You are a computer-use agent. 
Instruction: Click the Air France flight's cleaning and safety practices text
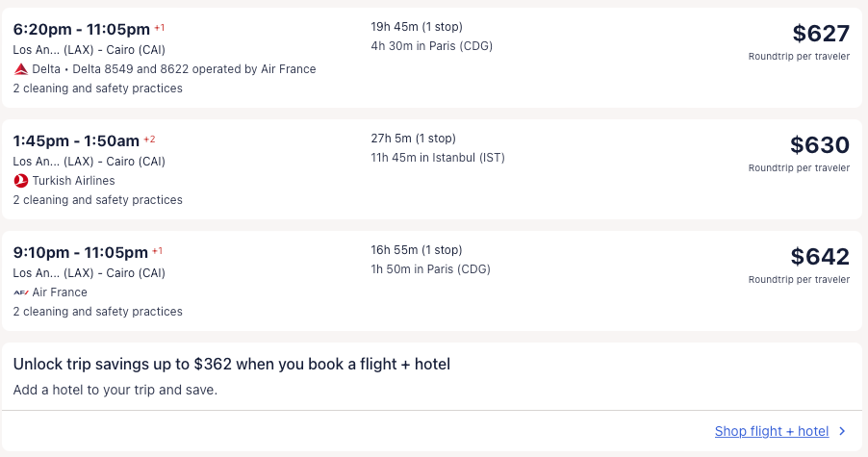(97, 312)
